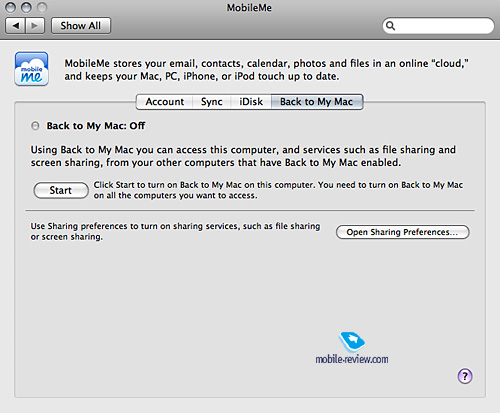Click the Back to My Mac status indicator
Viewport: 500px width, 413px height.
point(35,126)
